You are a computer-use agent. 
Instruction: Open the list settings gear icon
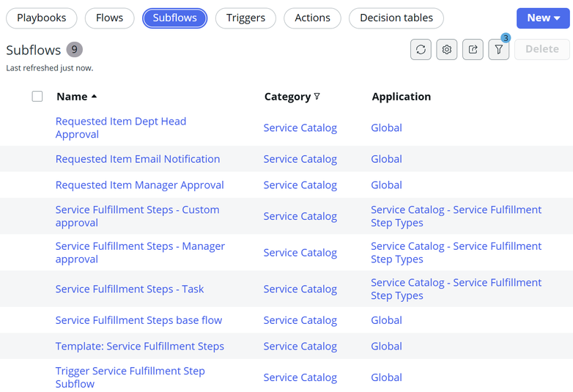pyautogui.click(x=447, y=50)
